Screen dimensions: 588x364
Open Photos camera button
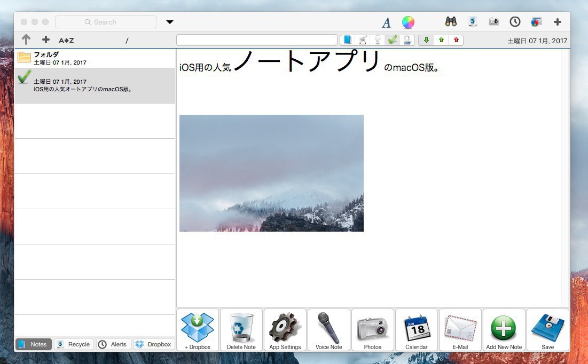pos(373,330)
